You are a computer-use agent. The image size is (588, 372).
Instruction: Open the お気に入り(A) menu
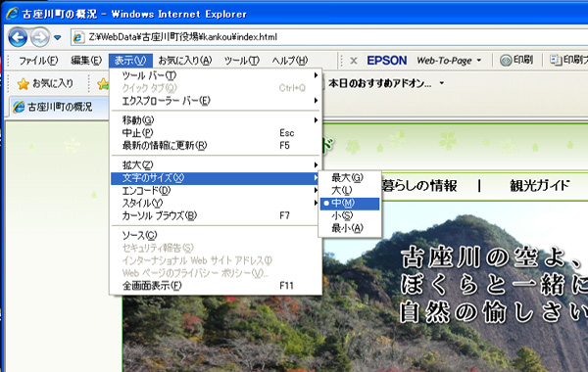click(185, 61)
